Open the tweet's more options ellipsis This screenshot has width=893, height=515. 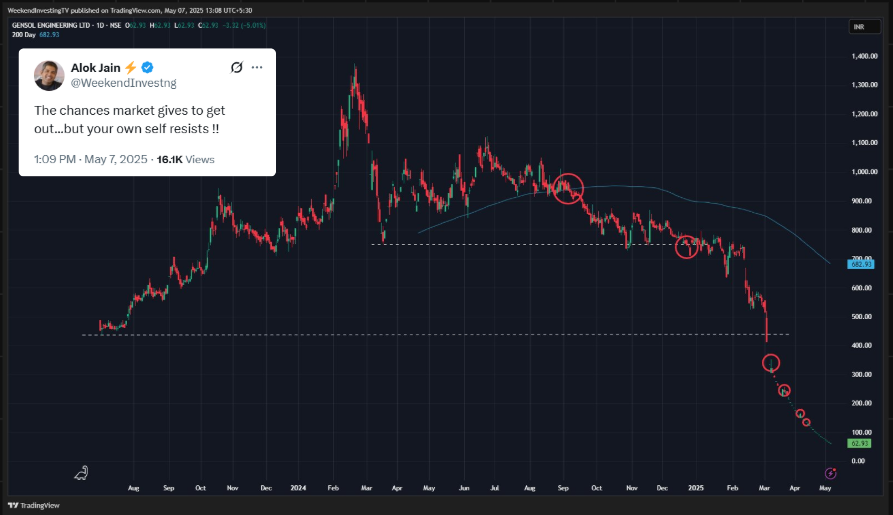[257, 67]
